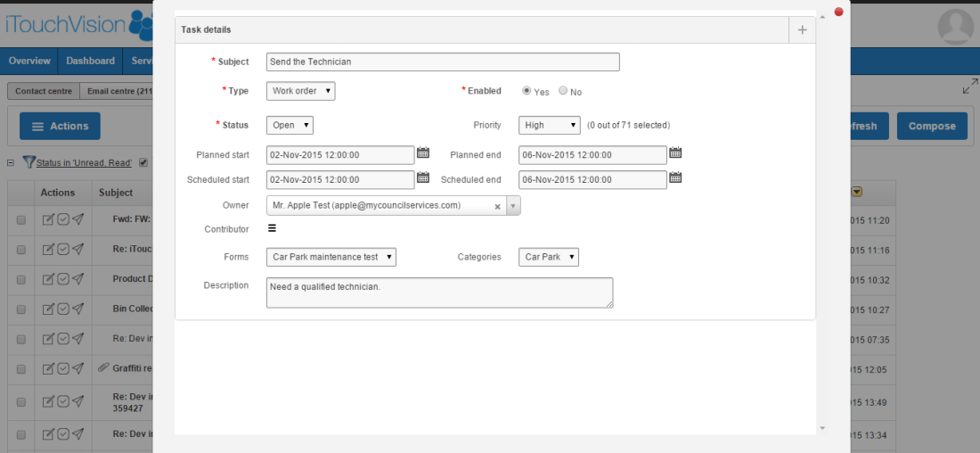The image size is (980, 453).
Task: Click the plus icon in Task details header
Action: tap(803, 30)
